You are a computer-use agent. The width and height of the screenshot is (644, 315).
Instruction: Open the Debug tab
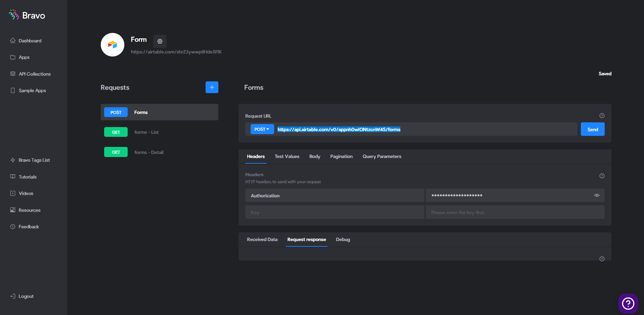click(x=343, y=239)
